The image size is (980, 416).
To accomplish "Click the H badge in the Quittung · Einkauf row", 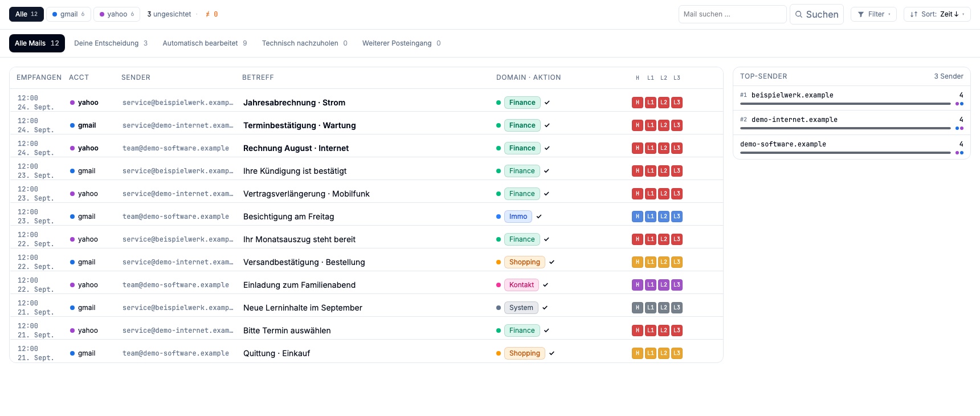I will pos(638,353).
